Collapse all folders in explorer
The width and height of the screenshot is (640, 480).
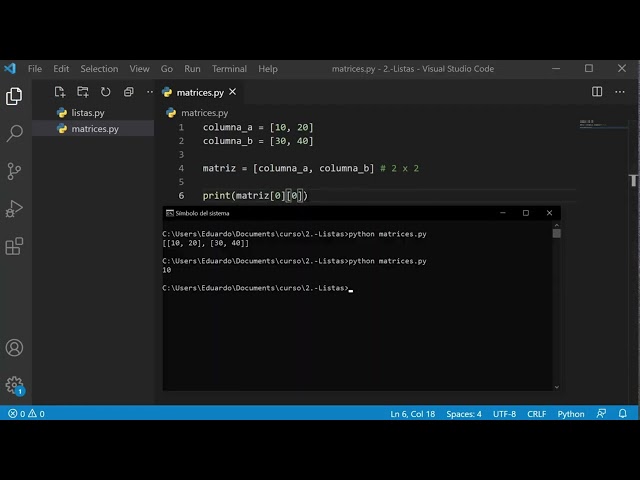[129, 92]
